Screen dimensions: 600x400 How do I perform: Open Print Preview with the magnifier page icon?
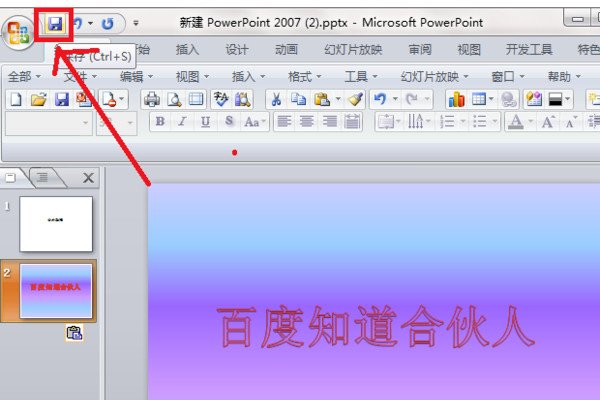(174, 100)
